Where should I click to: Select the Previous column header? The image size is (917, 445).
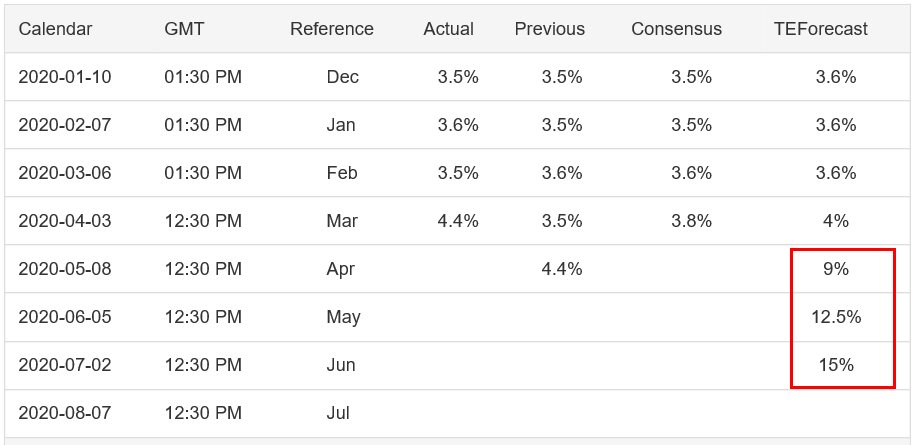coord(549,29)
